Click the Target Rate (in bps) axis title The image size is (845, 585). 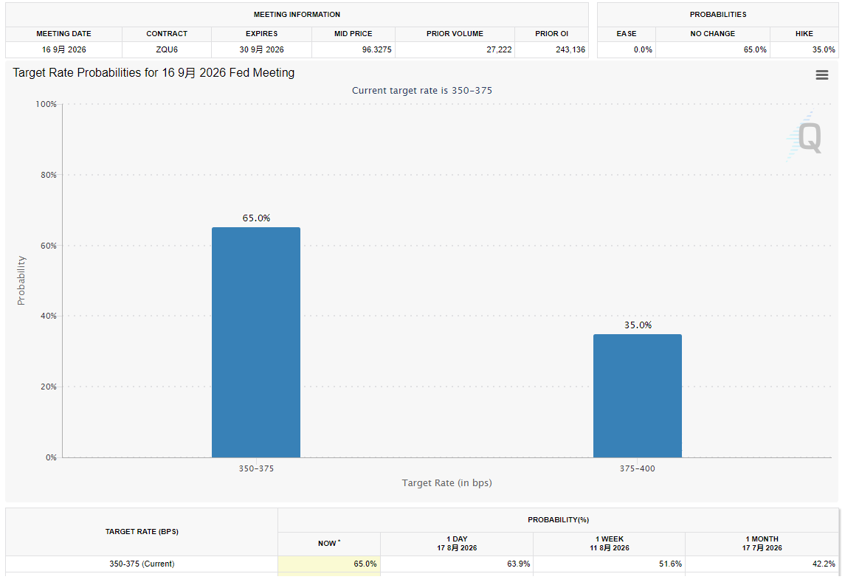coord(447,483)
